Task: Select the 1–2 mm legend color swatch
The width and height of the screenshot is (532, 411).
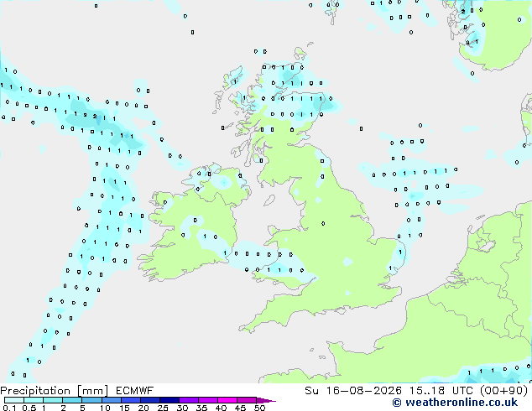Action: [53, 400]
